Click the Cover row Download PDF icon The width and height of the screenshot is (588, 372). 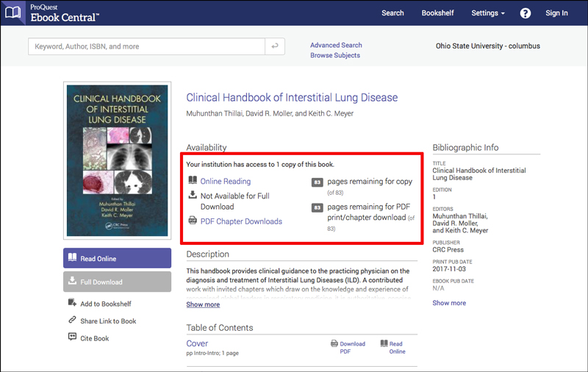click(x=334, y=343)
